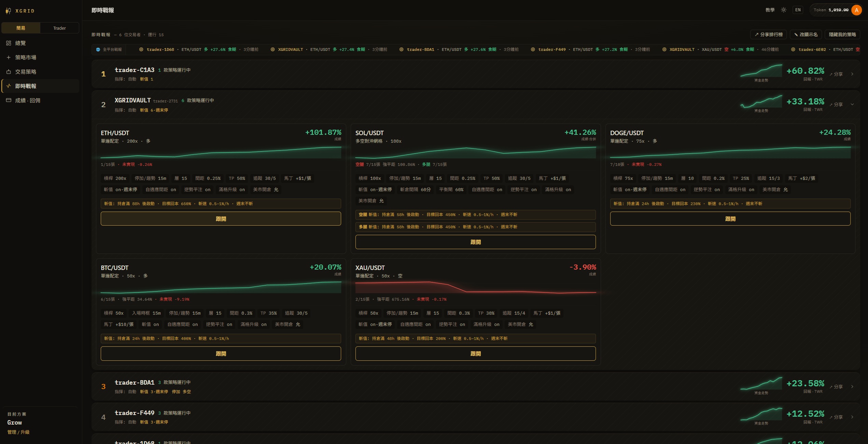Viewport: 868px width, 444px height.
Task: Click the 槓桿 200x chip on ETH/USDT
Action: 115,178
